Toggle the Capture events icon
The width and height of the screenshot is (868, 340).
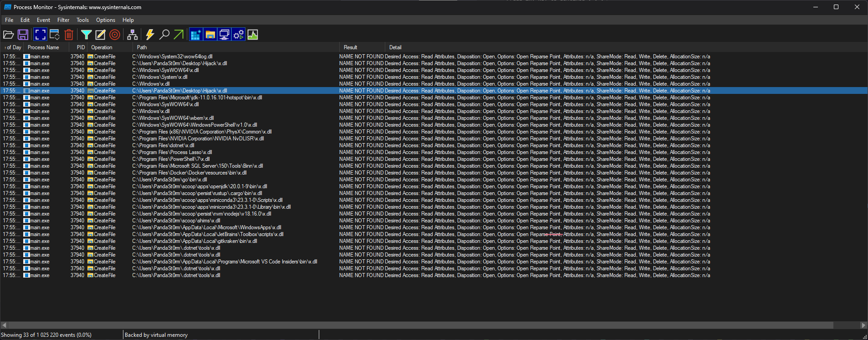(x=40, y=35)
